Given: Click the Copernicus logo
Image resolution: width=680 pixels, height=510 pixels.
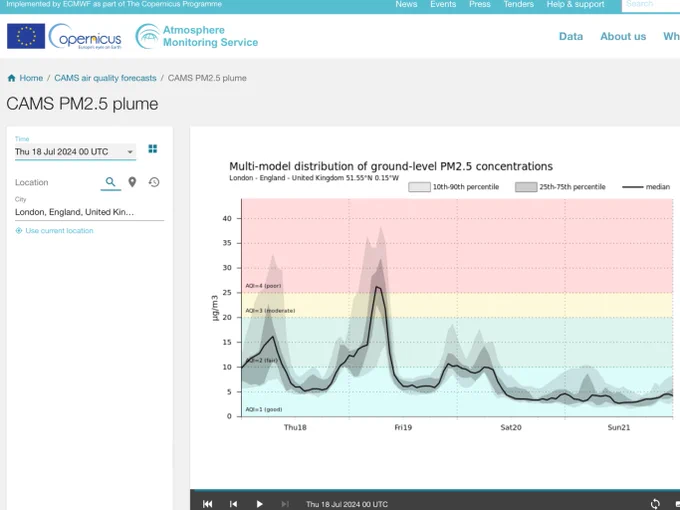Looking at the screenshot, I should [85, 36].
